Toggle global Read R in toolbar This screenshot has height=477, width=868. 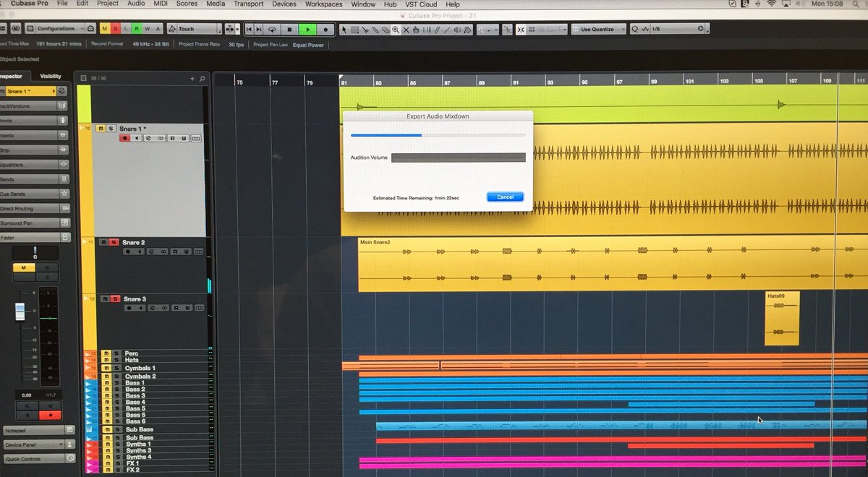[137, 29]
